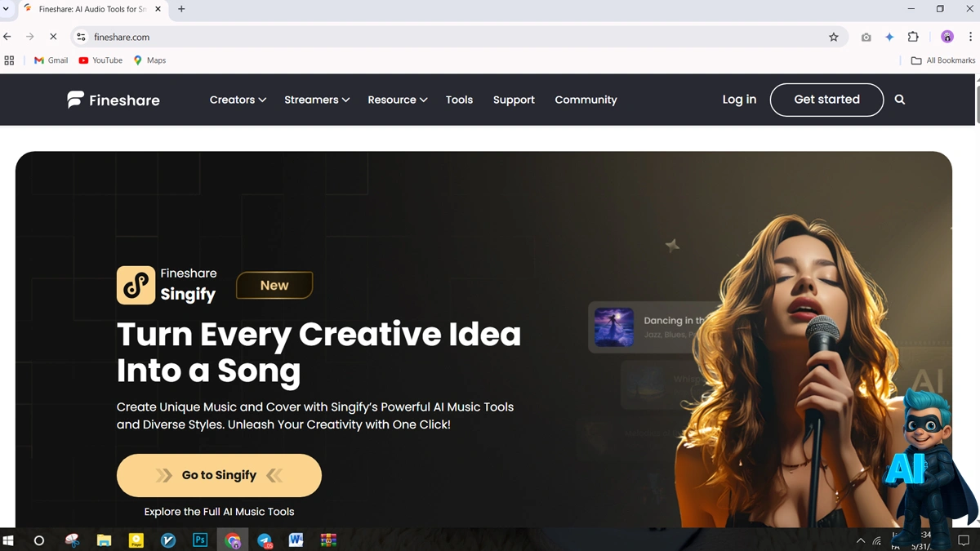Image resolution: width=980 pixels, height=551 pixels.
Task: Stop loading the page with the X icon
Action: tap(53, 37)
